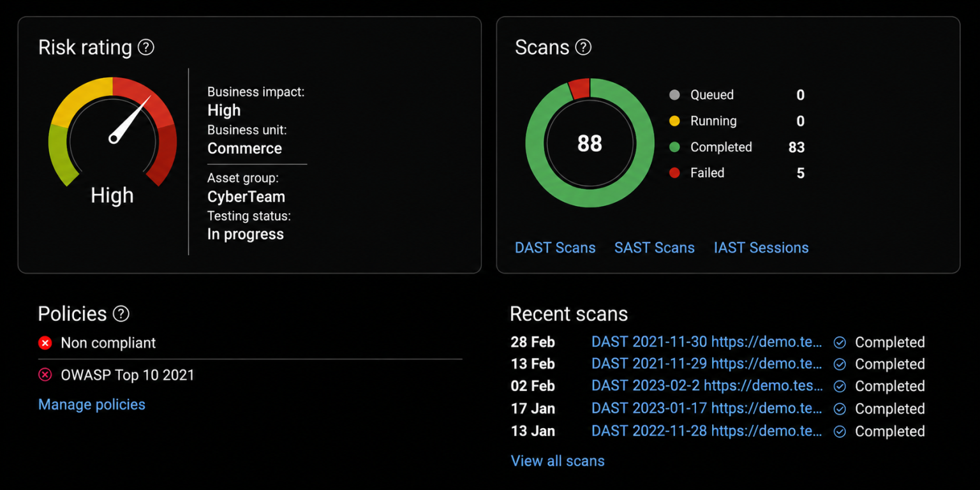Open the SAST Scans tab link
This screenshot has width=980, height=490.
(x=655, y=248)
